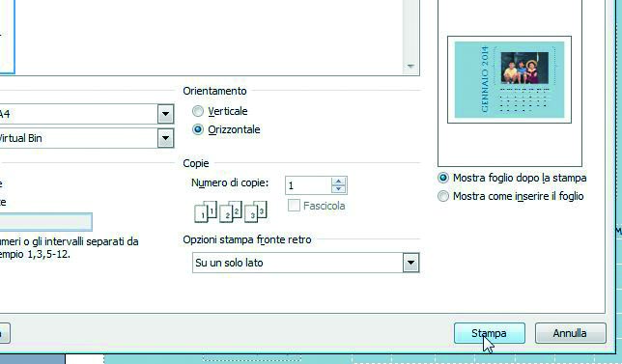
Task: Click the Numero di copie input field
Action: pos(308,185)
